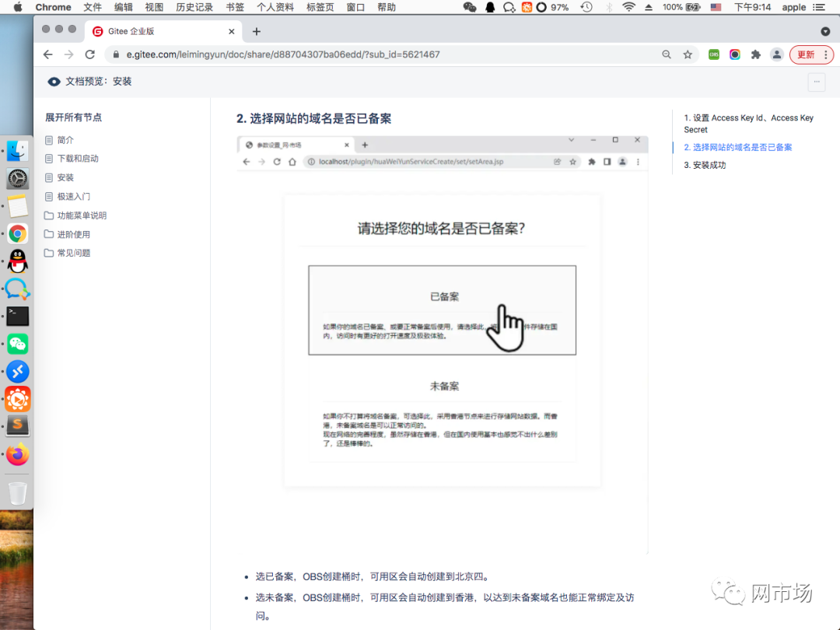Open the zoom magnifier icon in address bar
Viewport: 840px width, 630px height.
coord(667,54)
